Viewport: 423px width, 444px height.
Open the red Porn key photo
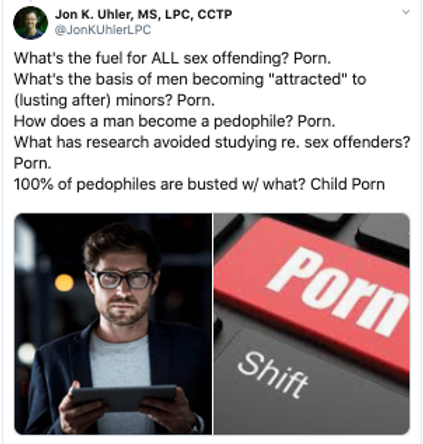tap(312, 324)
